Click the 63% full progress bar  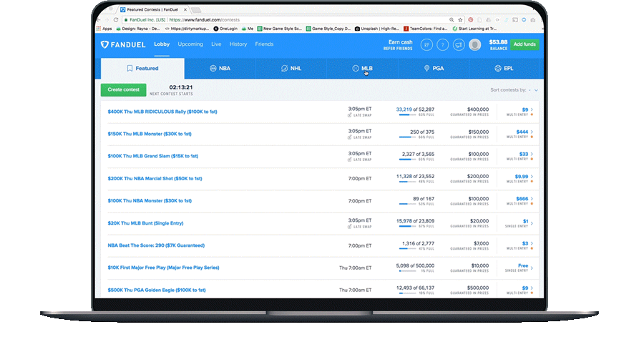tap(407, 115)
